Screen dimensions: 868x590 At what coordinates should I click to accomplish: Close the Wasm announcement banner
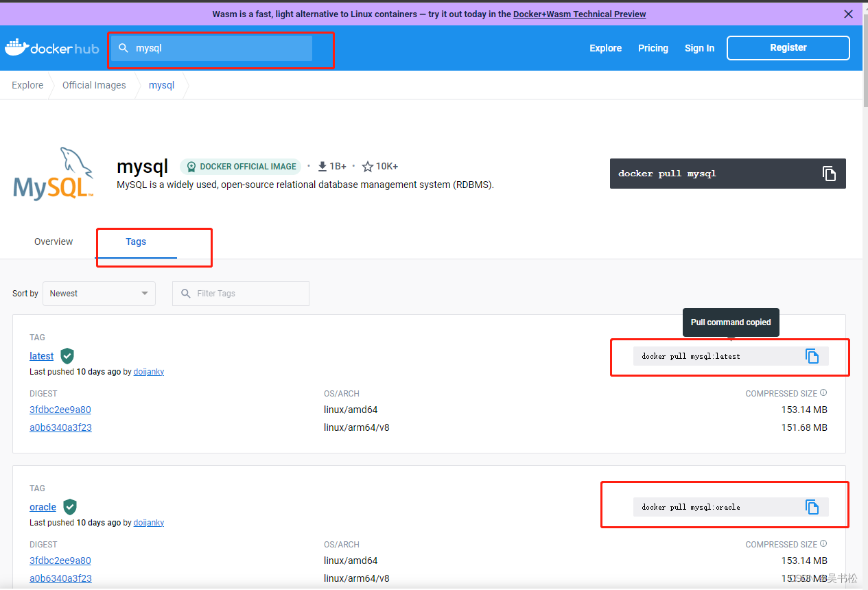coord(848,14)
